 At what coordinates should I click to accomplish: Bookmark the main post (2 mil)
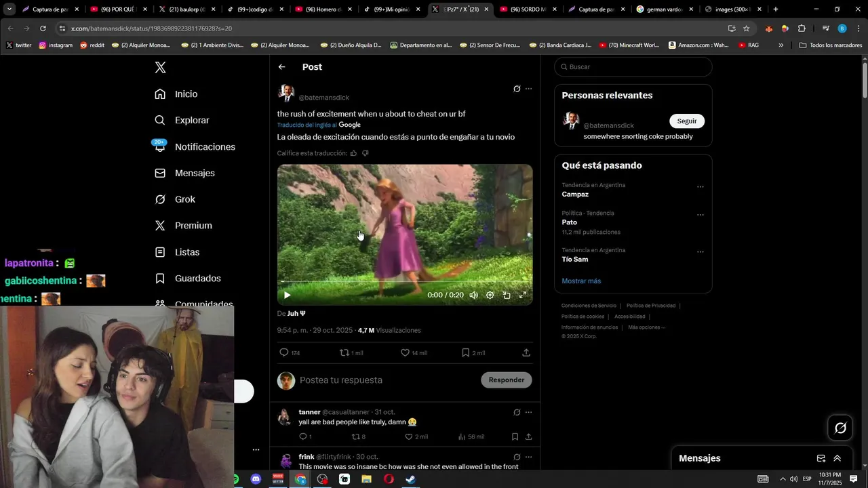tap(473, 352)
